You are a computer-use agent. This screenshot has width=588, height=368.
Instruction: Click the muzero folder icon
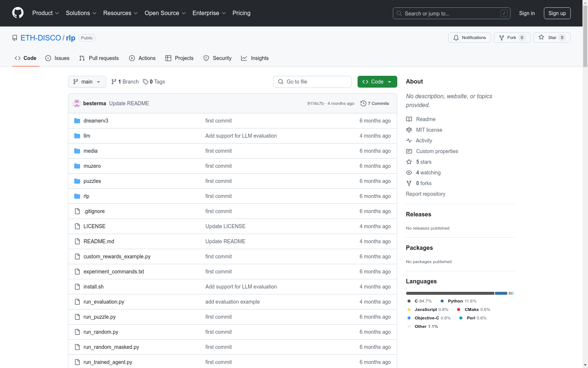point(77,166)
